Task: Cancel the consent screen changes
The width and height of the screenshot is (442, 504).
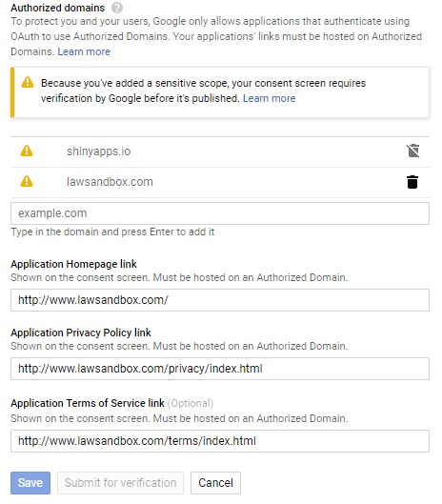Action: pos(215,482)
